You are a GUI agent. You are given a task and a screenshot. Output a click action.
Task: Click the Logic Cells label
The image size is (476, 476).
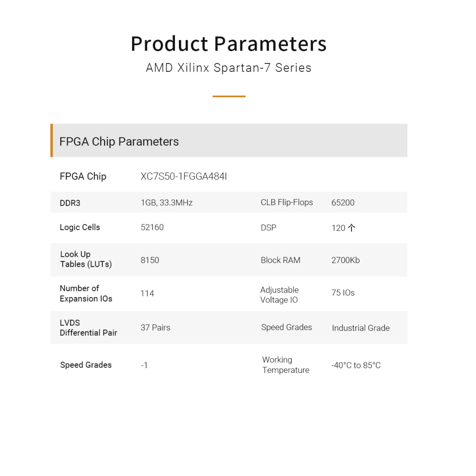(80, 227)
